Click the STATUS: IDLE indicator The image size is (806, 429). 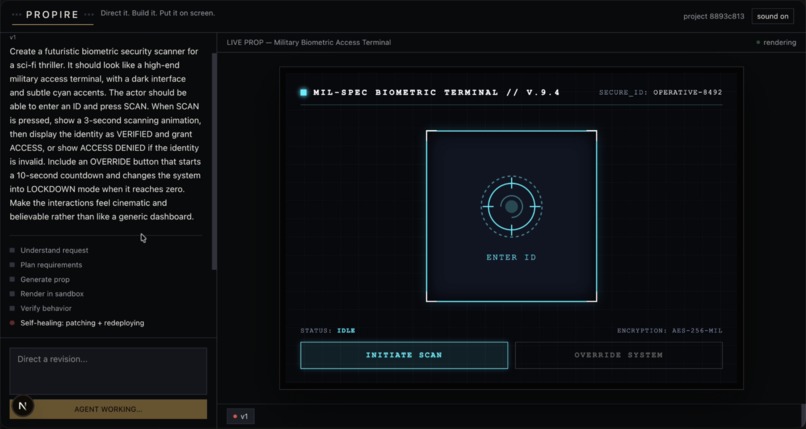click(x=328, y=330)
